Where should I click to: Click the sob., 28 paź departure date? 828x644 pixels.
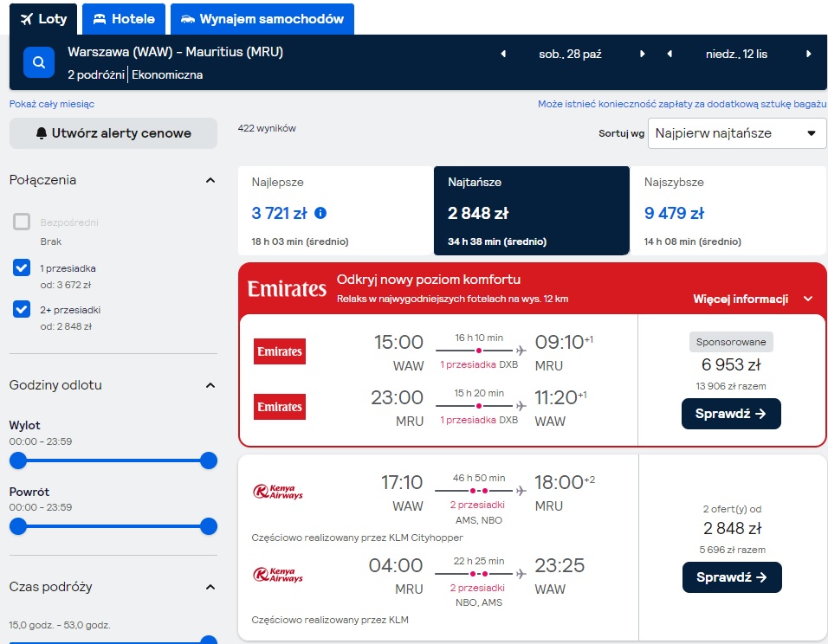coord(570,54)
